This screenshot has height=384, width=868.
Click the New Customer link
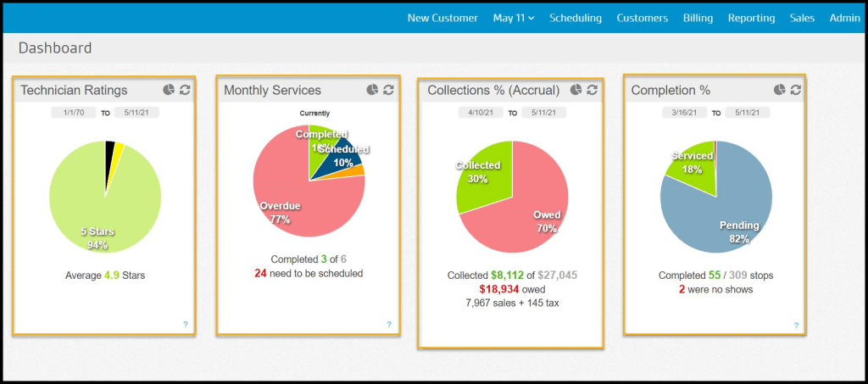tap(442, 18)
